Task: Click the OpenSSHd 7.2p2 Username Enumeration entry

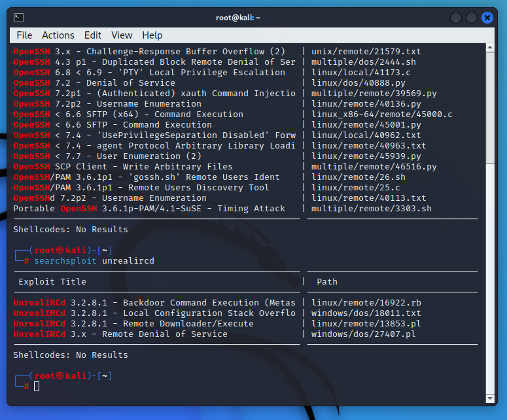Action: 110,198
